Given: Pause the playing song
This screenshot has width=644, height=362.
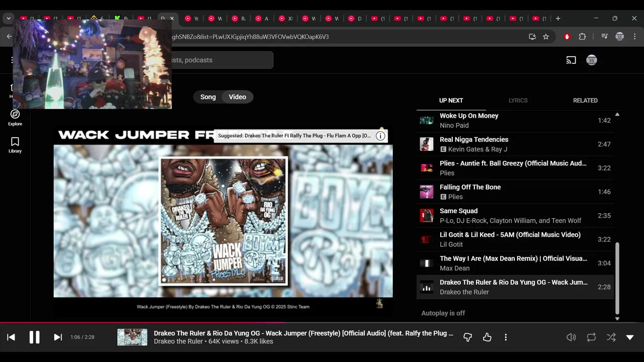Looking at the screenshot, I should click(34, 337).
